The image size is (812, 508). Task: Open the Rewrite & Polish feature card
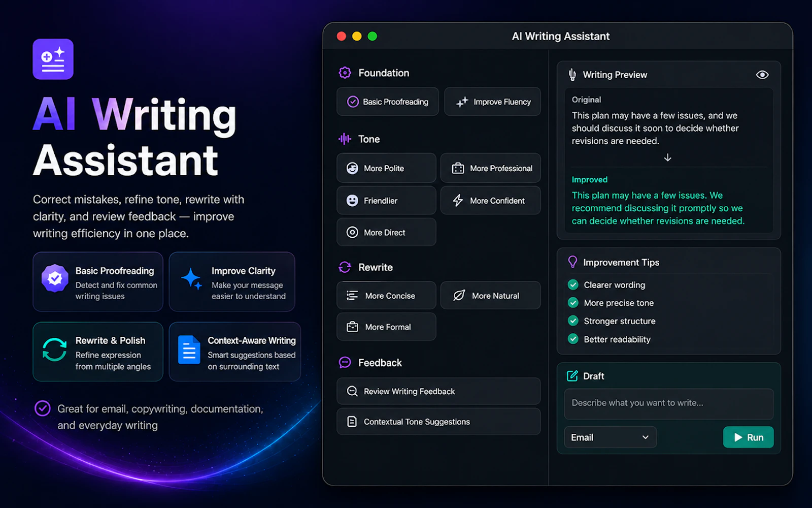click(x=98, y=352)
